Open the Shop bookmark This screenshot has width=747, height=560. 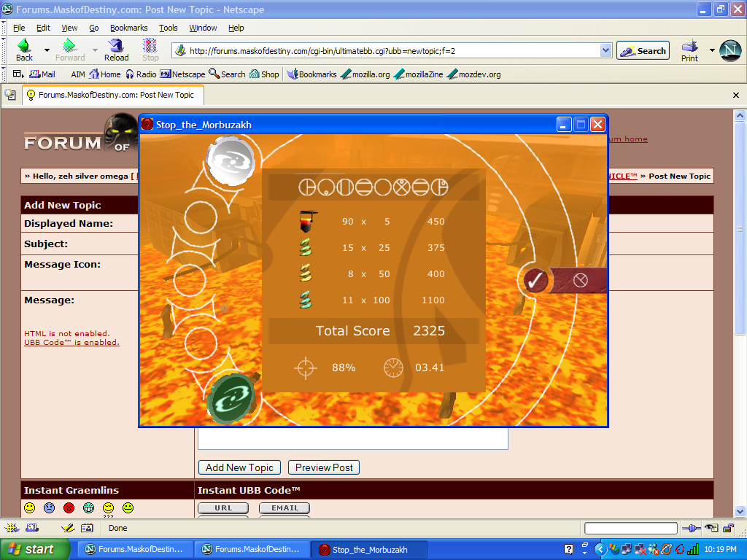pyautogui.click(x=264, y=74)
